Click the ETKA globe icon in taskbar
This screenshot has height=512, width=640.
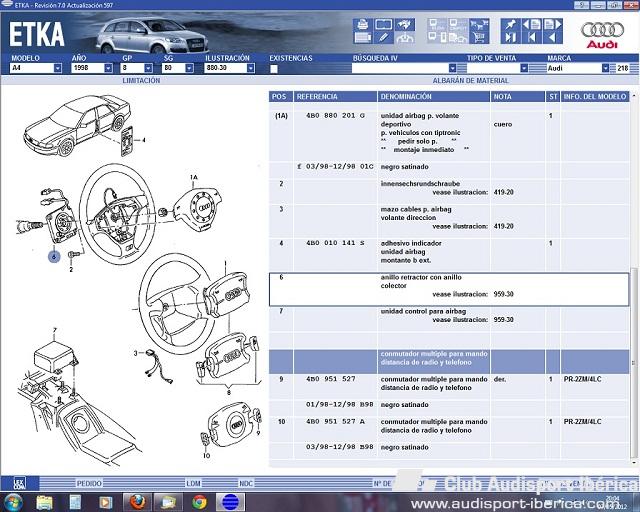230,502
